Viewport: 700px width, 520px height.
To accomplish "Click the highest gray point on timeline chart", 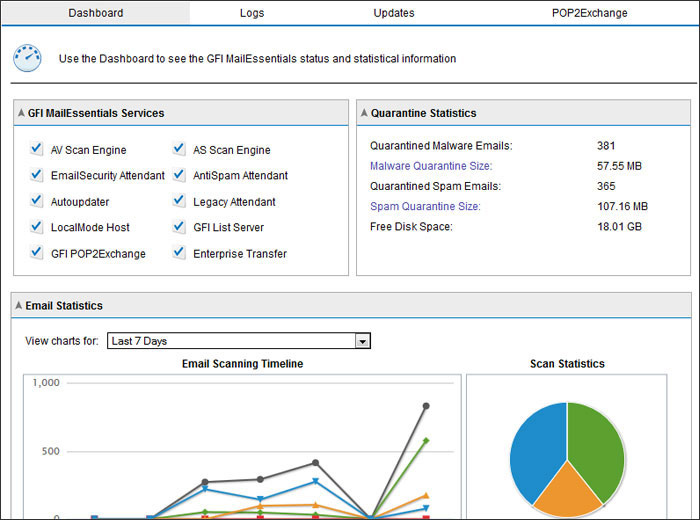I will tap(426, 406).
